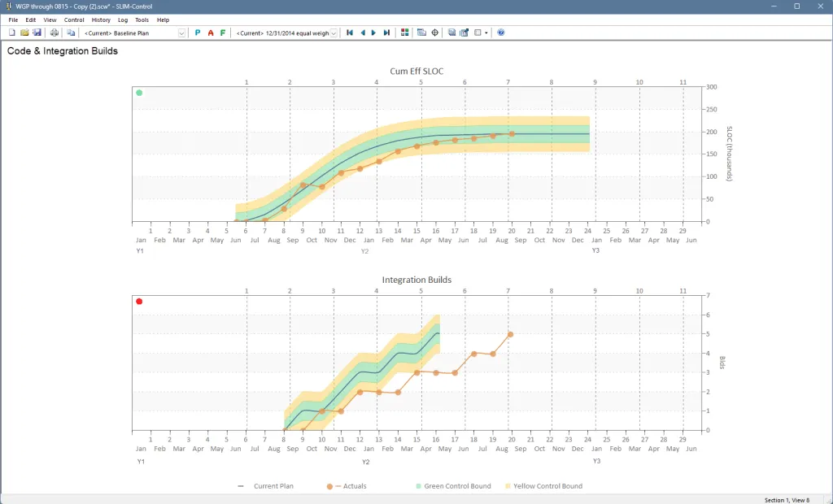833x504 pixels.
Task: Show Plan with the blue P icon
Action: pyautogui.click(x=198, y=33)
